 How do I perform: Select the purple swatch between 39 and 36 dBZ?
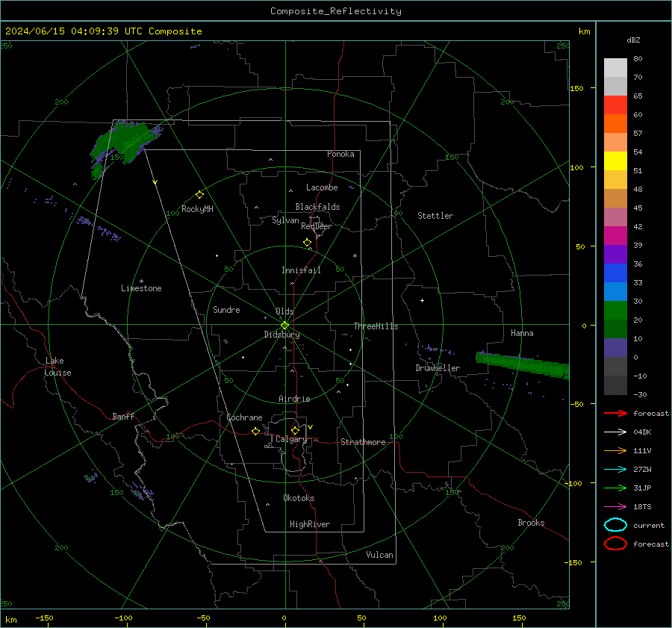point(615,254)
